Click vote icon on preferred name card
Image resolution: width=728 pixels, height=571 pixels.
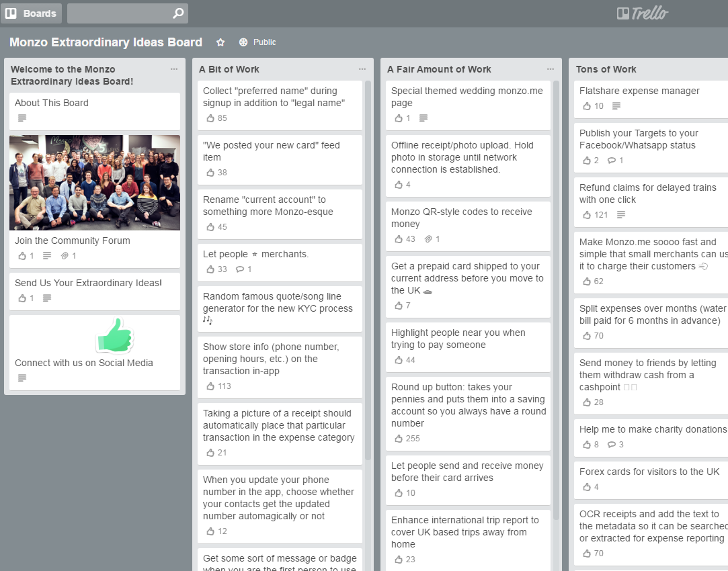pyautogui.click(x=210, y=118)
